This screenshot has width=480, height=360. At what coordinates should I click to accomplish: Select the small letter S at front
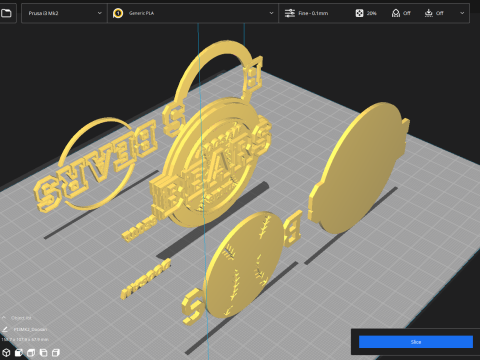pyautogui.click(x=192, y=307)
